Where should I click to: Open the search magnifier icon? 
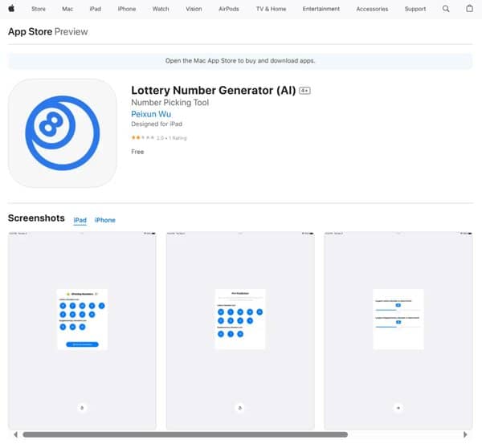click(x=446, y=9)
